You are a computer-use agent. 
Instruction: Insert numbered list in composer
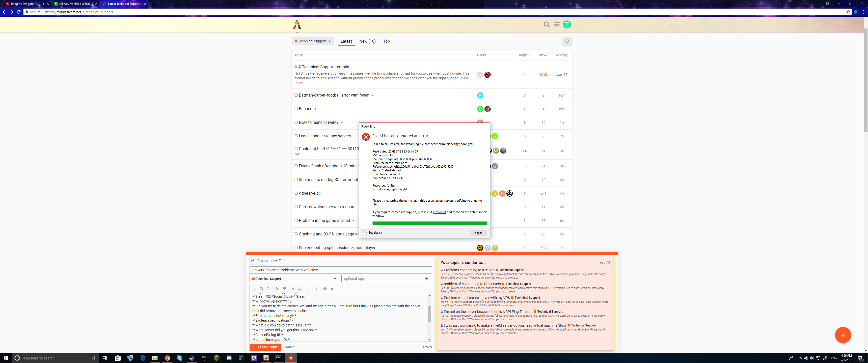click(317, 289)
